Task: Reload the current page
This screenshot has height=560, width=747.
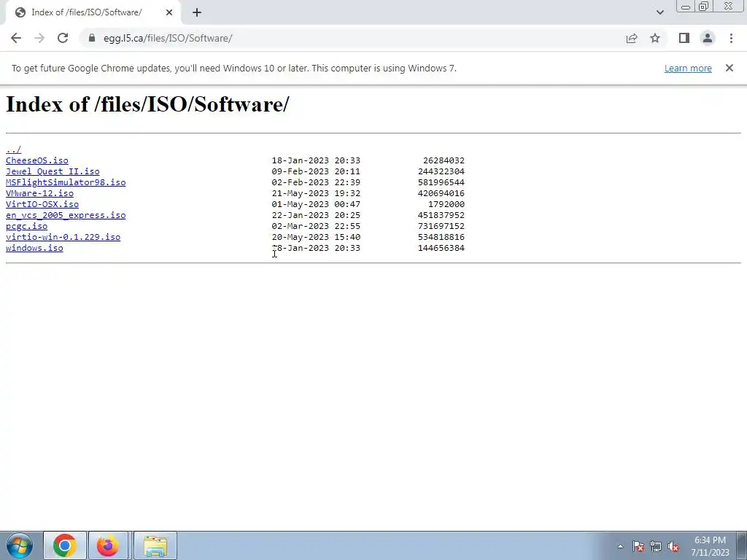Action: click(x=63, y=38)
